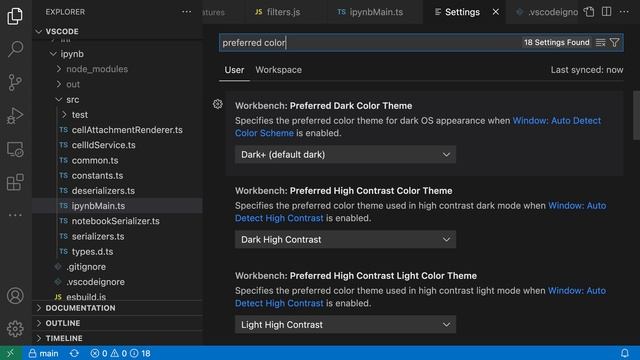Open the settings filter funnel icon
This screenshot has width=640, height=360.
point(614,42)
